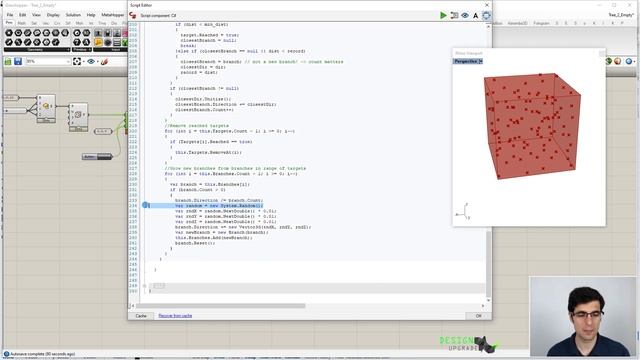The width and height of the screenshot is (640, 360).
Task: Open the Display menu
Action: pyautogui.click(x=53, y=15)
